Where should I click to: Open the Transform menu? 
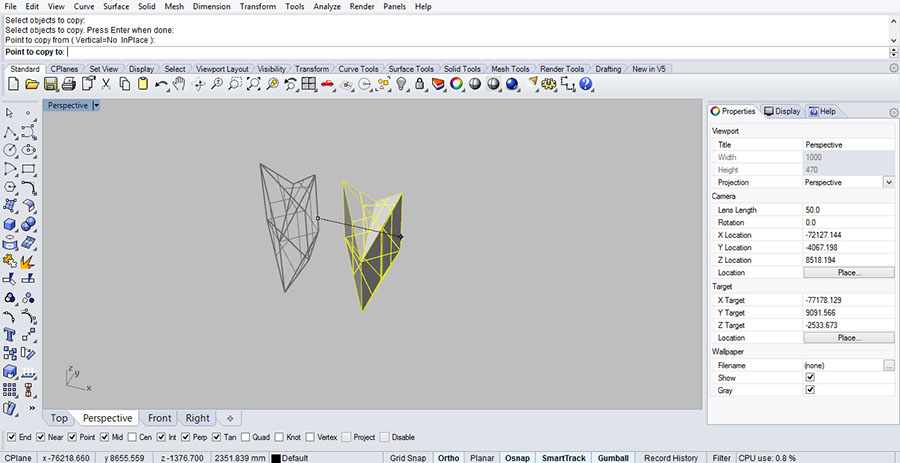258,7
